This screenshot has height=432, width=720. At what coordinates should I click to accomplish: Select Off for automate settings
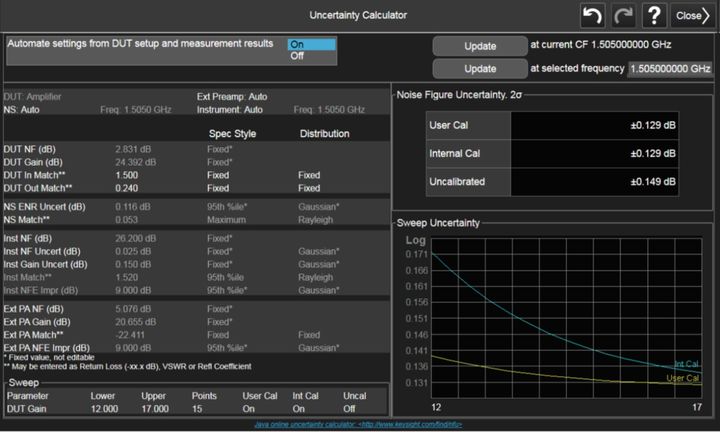[x=311, y=56]
